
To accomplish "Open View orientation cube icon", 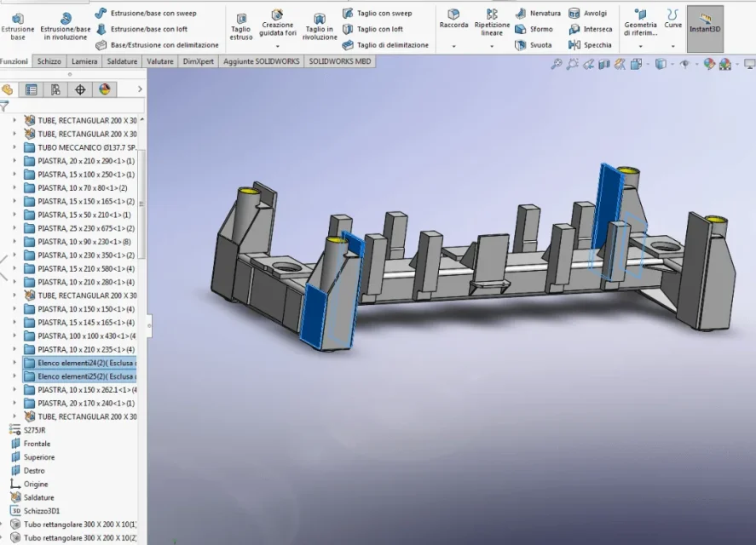I will pos(637,64).
